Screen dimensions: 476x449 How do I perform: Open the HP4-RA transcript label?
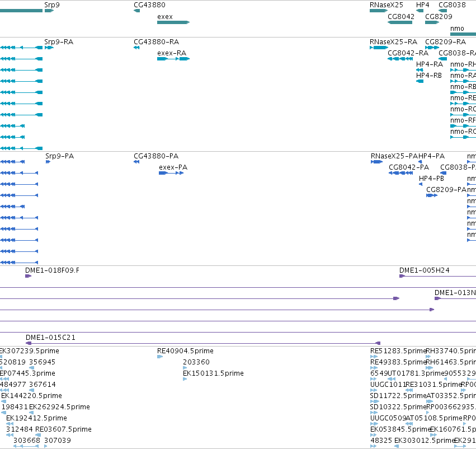[429, 64]
